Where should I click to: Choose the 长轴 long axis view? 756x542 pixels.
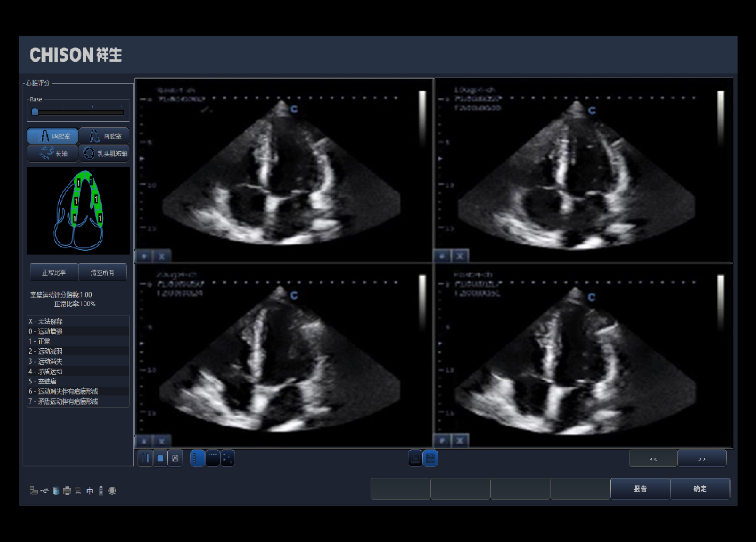pyautogui.click(x=53, y=153)
